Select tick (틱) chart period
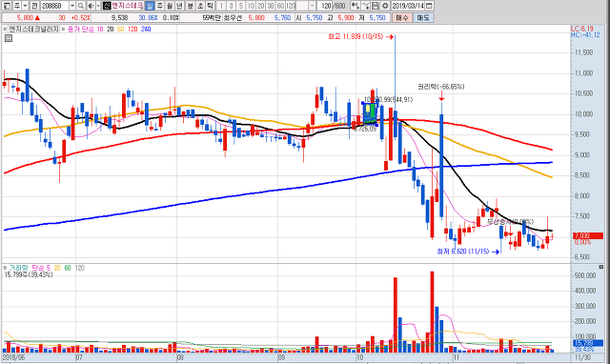Image resolution: width=610 pixels, height=364 pixels. (210, 6)
